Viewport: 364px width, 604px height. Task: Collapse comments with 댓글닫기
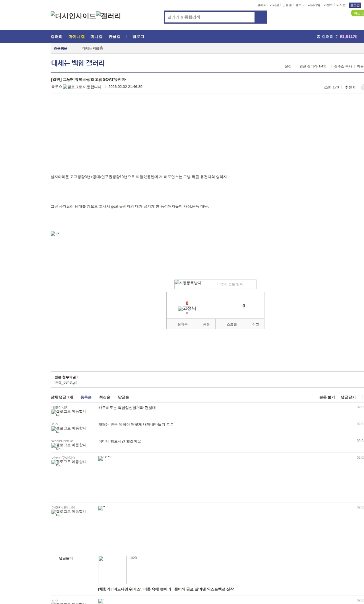click(348, 397)
